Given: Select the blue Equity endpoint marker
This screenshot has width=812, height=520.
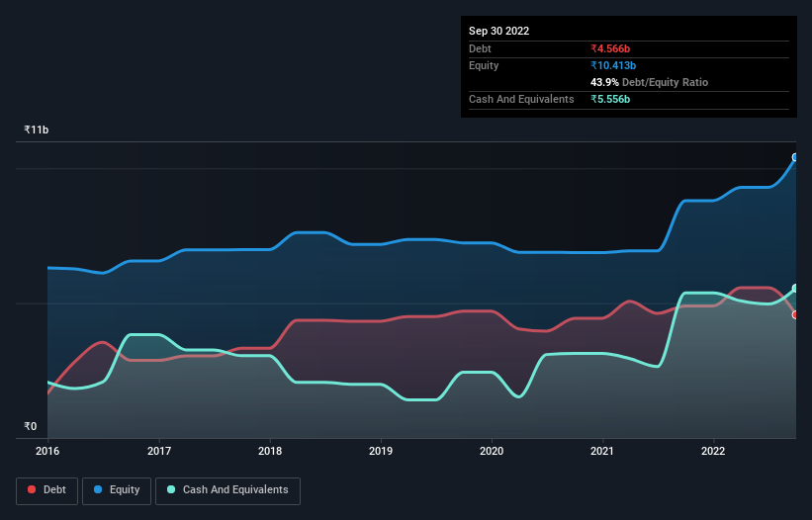Looking at the screenshot, I should pos(795,157).
